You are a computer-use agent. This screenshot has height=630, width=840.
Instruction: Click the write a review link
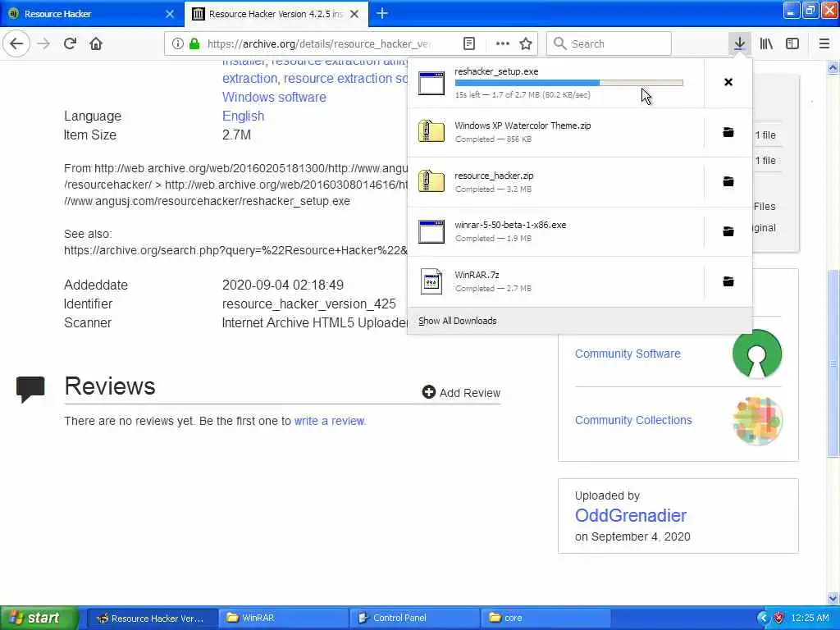pos(329,421)
